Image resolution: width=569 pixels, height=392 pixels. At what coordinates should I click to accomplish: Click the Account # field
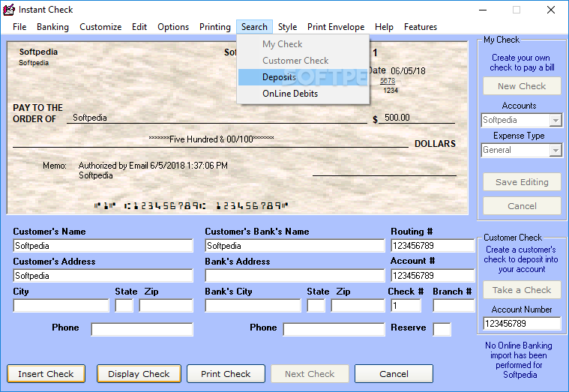(433, 276)
